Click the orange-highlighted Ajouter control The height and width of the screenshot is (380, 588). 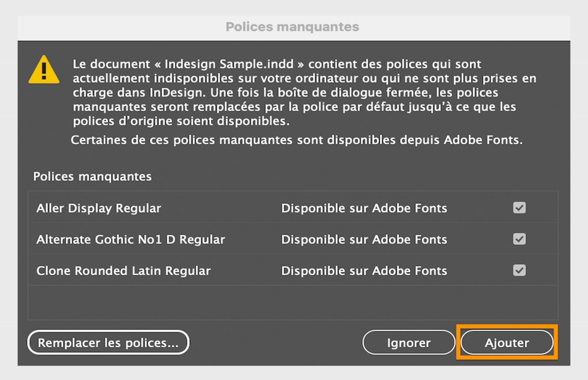pos(507,343)
